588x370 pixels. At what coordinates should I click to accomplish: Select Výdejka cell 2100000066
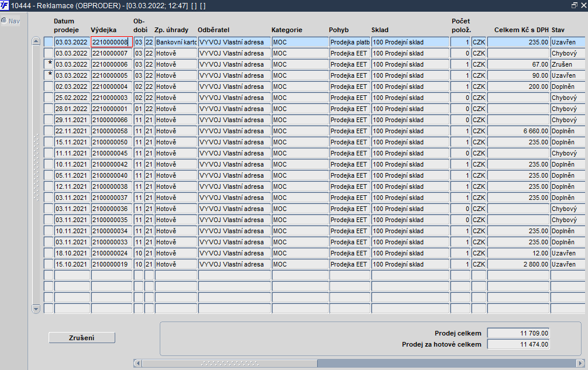click(x=111, y=120)
